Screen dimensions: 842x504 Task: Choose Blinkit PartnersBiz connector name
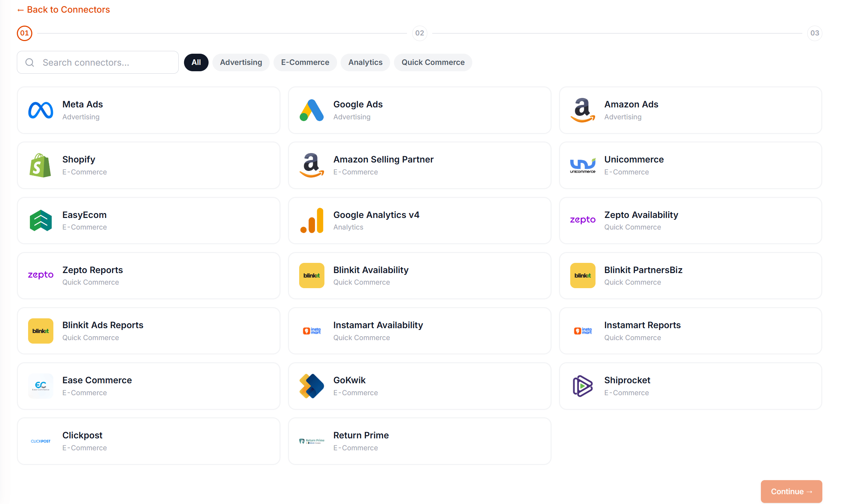(x=644, y=270)
